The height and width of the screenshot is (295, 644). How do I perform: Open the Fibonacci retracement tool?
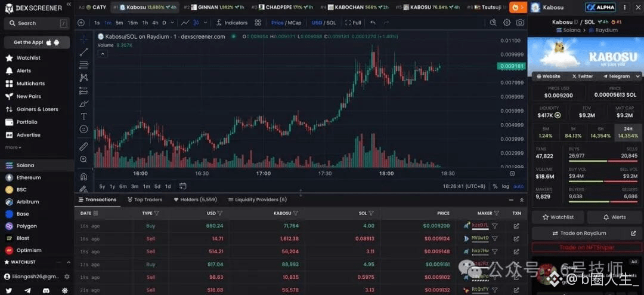tap(83, 64)
